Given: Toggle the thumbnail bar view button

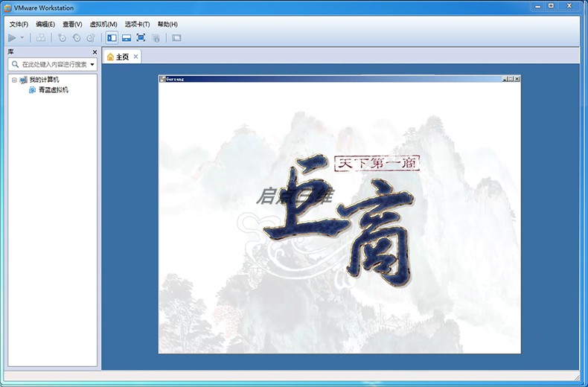Looking at the screenshot, I should 127,38.
